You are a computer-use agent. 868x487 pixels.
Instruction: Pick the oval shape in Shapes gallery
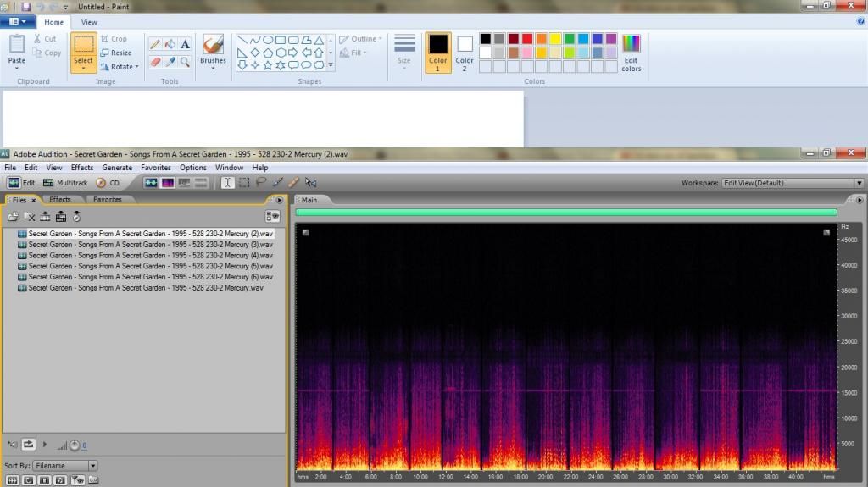(267, 40)
